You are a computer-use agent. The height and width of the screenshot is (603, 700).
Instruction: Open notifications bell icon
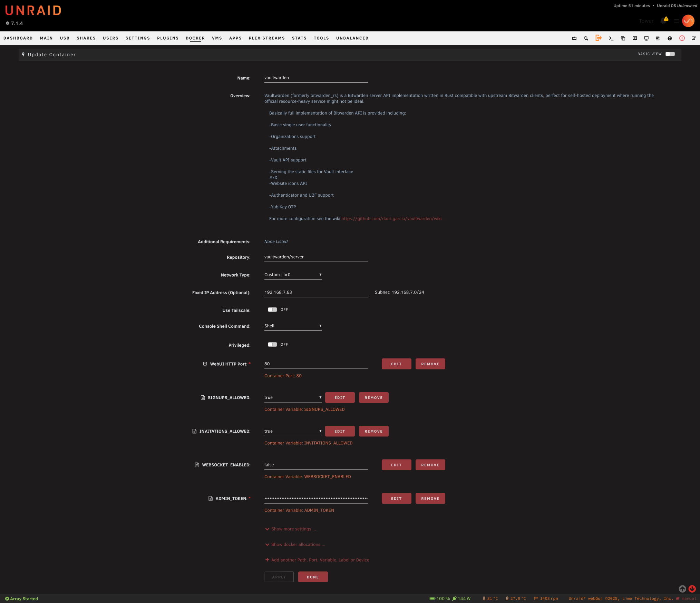663,21
